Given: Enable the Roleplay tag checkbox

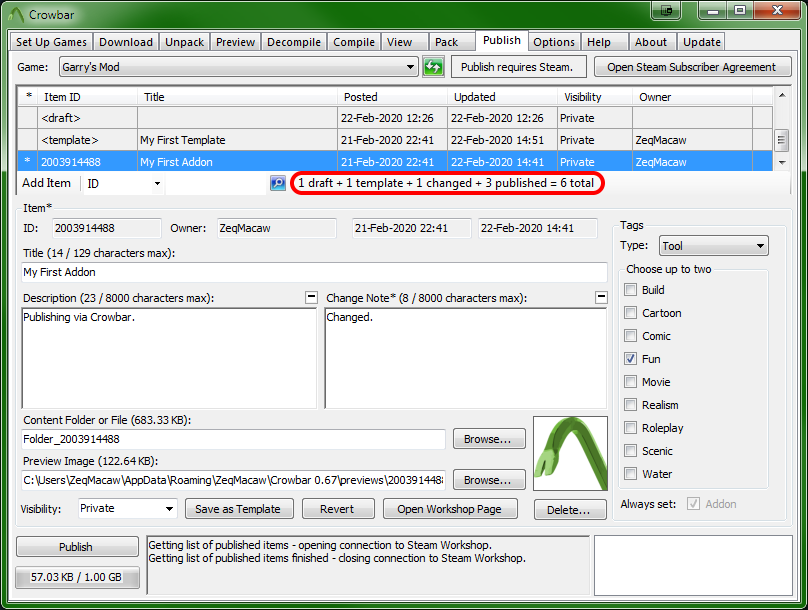Looking at the screenshot, I should (x=630, y=428).
